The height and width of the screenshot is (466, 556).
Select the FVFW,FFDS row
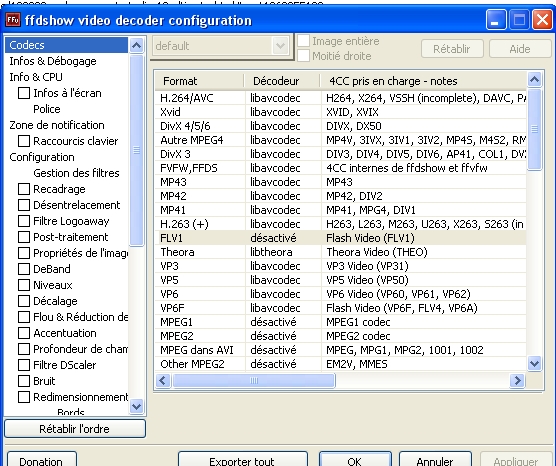click(340, 168)
